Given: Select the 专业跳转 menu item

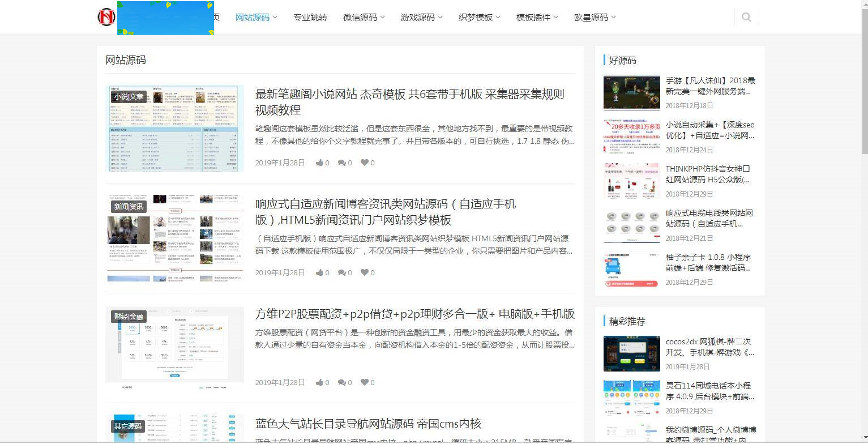Looking at the screenshot, I should point(310,17).
